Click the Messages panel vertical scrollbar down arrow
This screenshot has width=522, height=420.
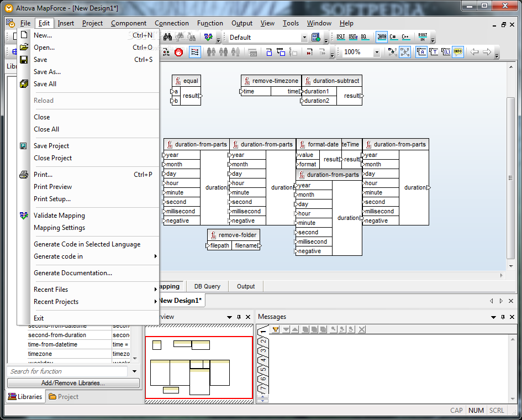[x=513, y=398]
